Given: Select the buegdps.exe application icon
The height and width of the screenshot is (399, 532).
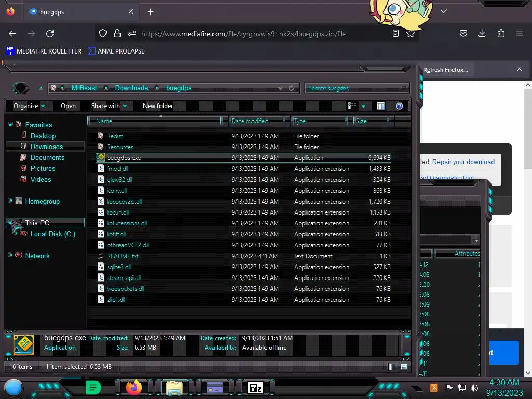Looking at the screenshot, I should click(100, 157).
